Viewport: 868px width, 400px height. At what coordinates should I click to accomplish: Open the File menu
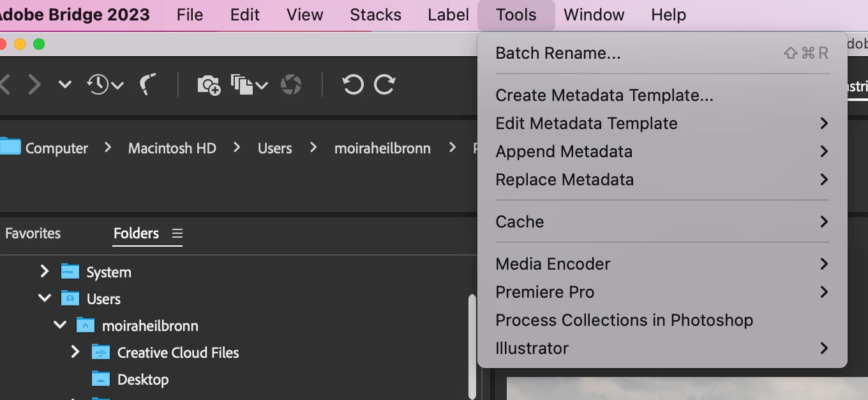[x=190, y=15]
